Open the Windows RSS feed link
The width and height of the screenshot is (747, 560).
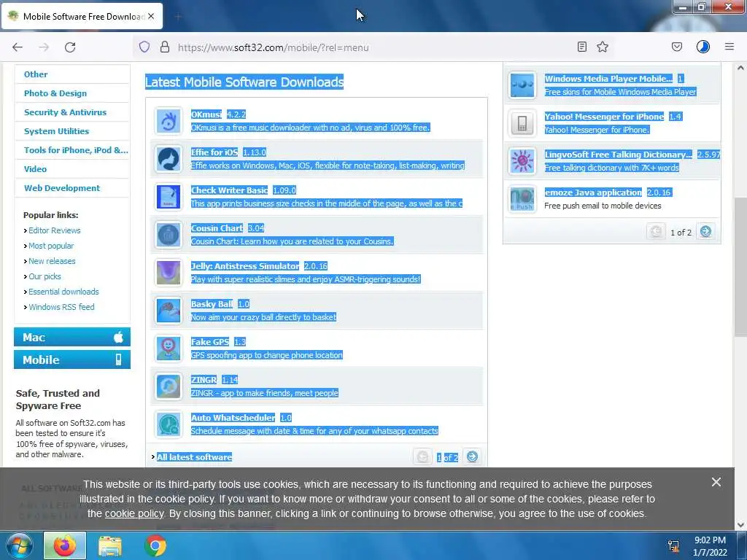(x=61, y=307)
